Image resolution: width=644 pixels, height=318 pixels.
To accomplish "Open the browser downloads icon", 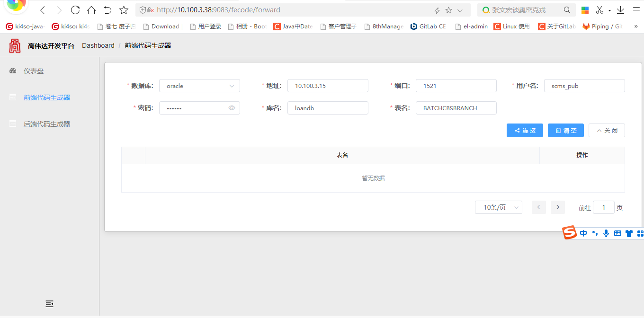I will coord(620,10).
